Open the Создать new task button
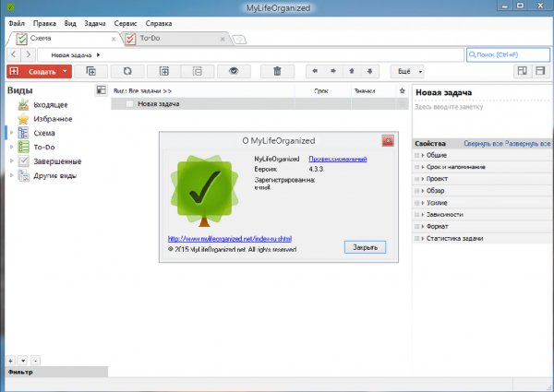 35,71
